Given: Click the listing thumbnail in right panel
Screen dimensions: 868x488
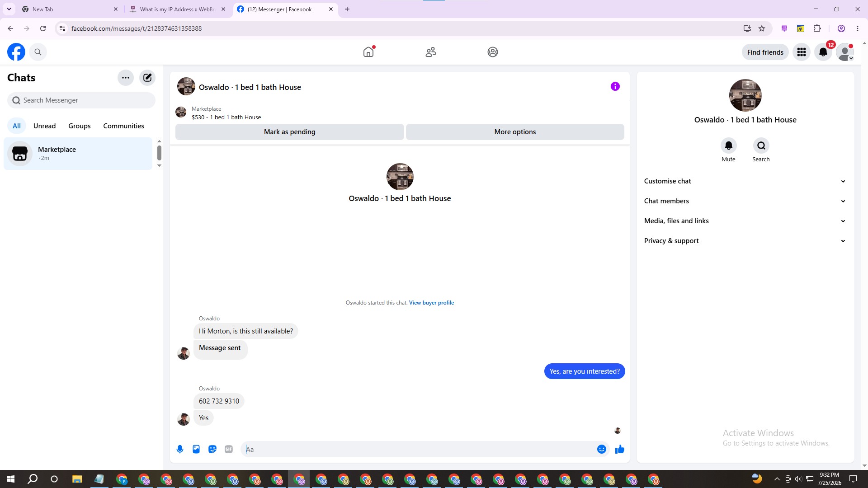Looking at the screenshot, I should tap(745, 95).
